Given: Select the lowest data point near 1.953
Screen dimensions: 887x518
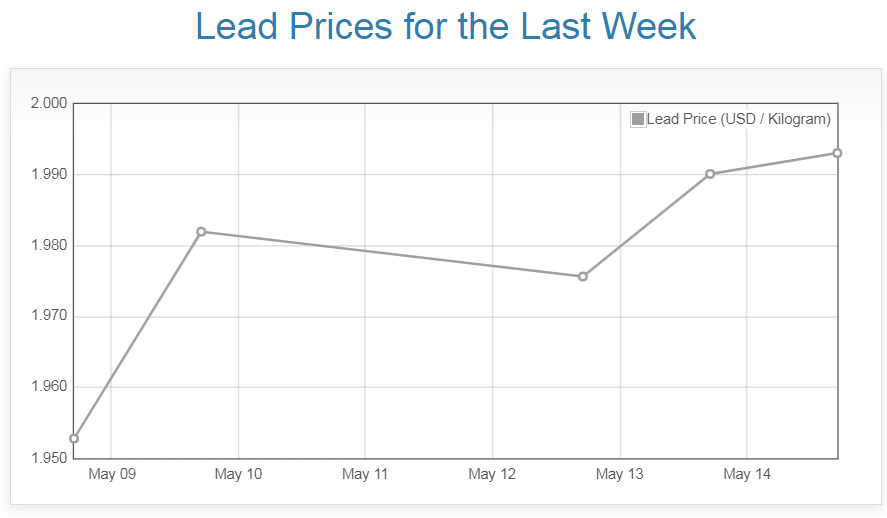Looking at the screenshot, I should 74,438.
